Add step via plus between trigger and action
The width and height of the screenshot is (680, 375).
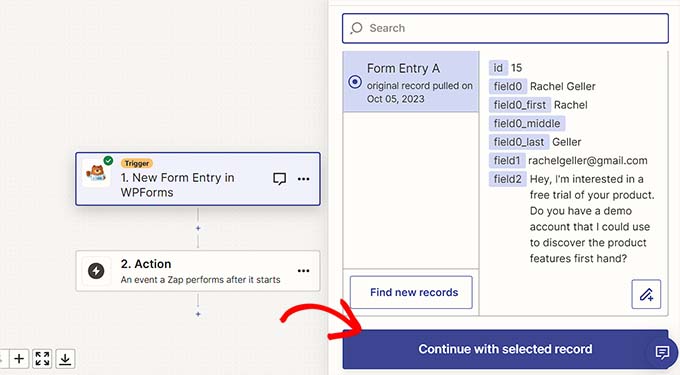(198, 228)
